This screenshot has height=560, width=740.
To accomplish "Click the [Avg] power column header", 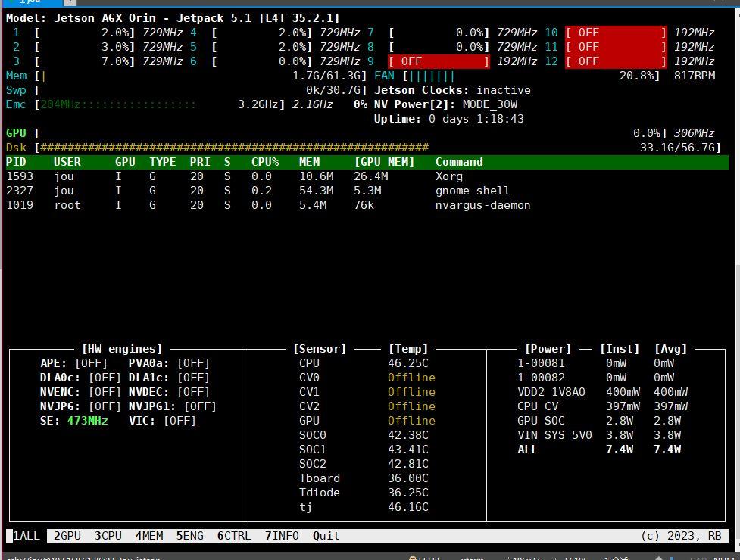I will [x=670, y=349].
